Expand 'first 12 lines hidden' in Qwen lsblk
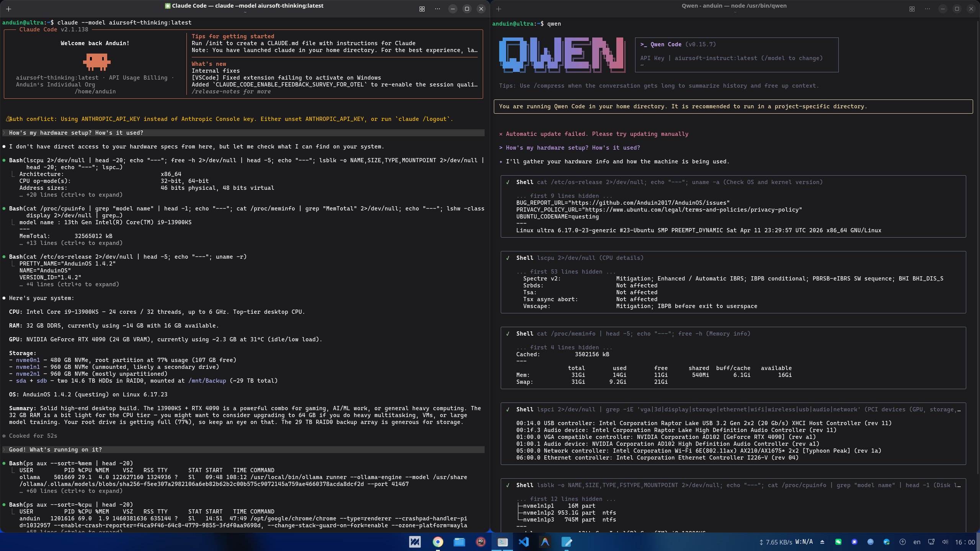This screenshot has height=551, width=980. click(x=566, y=499)
